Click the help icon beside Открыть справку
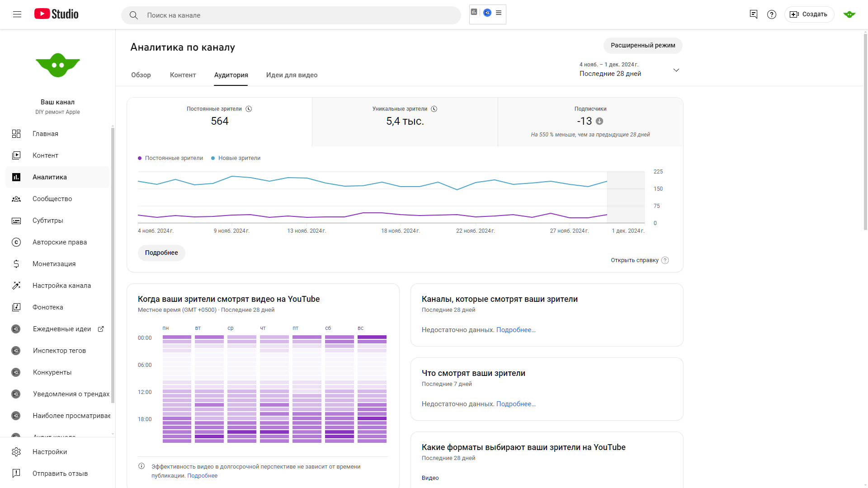Image resolution: width=868 pixels, height=488 pixels. [x=665, y=260]
